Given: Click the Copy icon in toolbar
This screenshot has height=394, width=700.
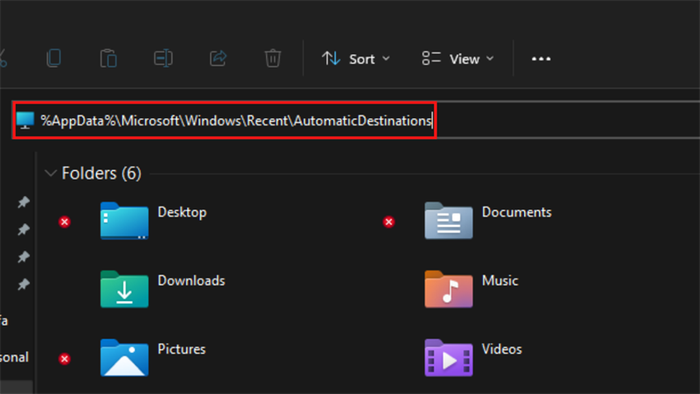Looking at the screenshot, I should coord(54,58).
